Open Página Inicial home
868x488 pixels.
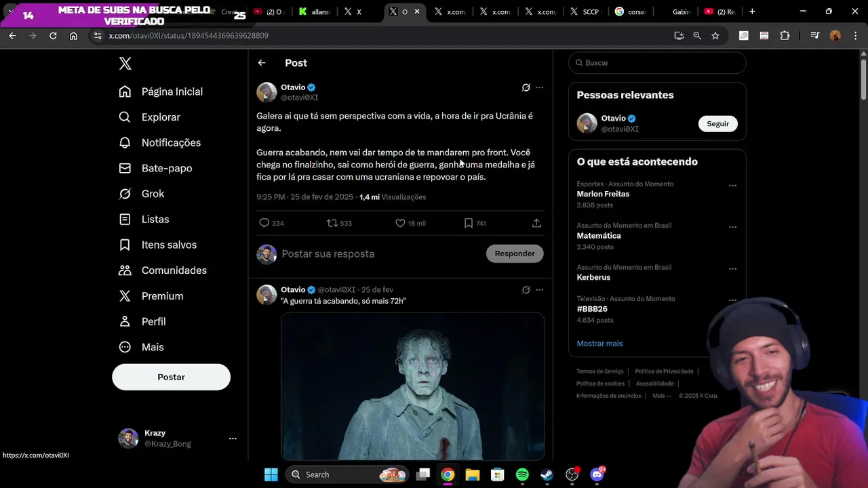[x=161, y=91]
